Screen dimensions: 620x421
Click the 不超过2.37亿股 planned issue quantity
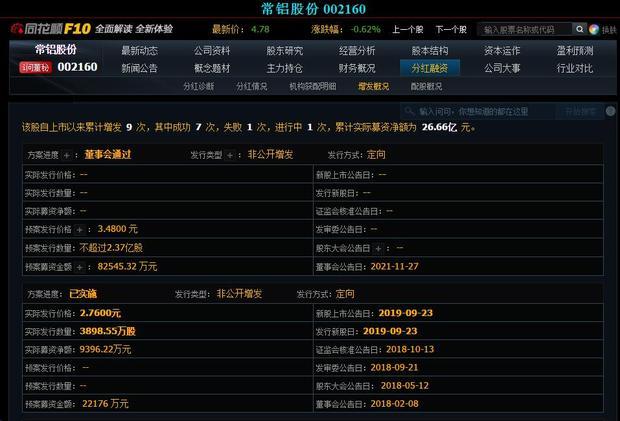coord(111,248)
